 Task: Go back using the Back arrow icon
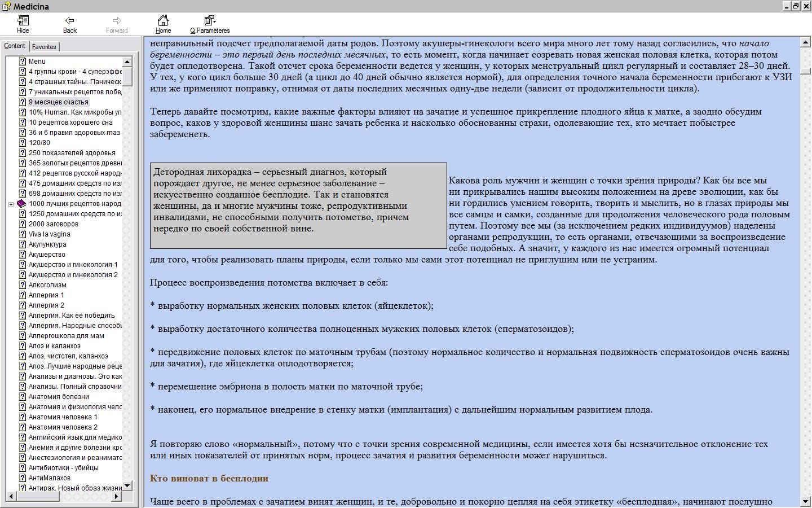[70, 20]
